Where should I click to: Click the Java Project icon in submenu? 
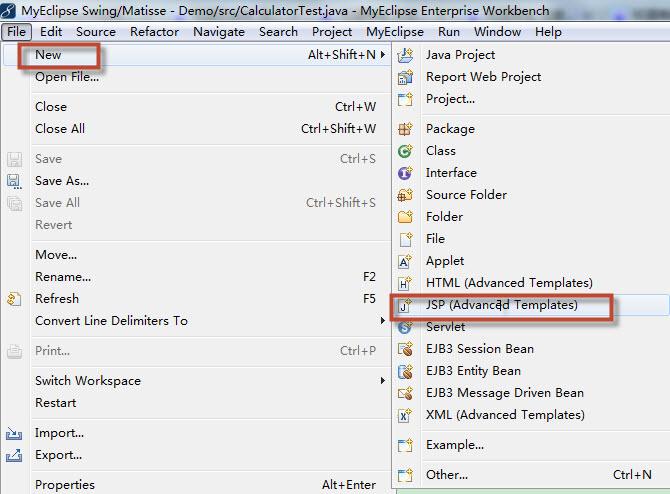coord(405,55)
